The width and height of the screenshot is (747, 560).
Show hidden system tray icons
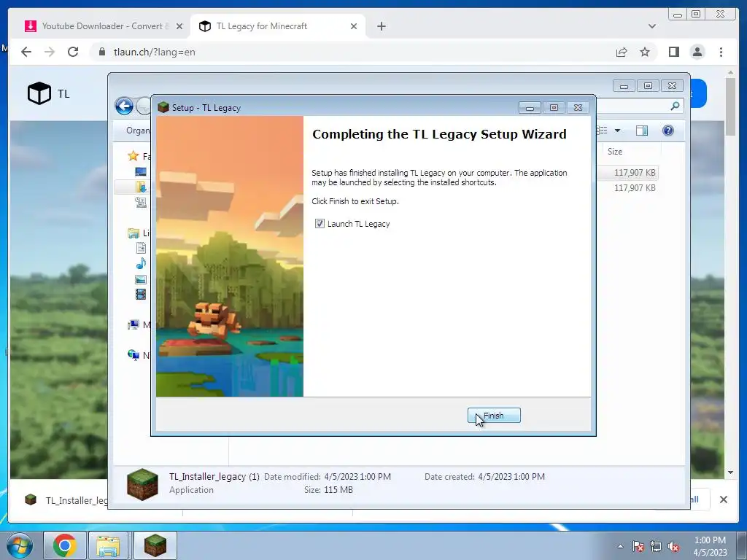tap(620, 545)
